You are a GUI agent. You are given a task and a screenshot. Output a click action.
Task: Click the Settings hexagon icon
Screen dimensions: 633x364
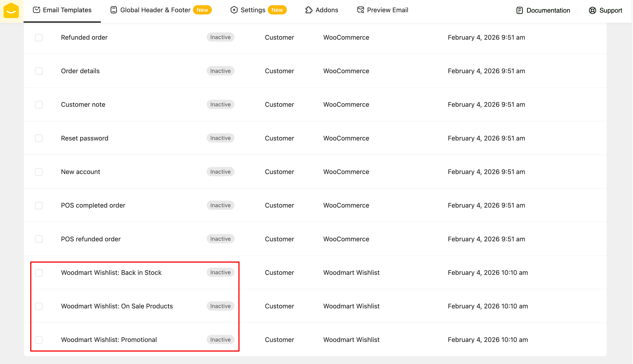click(x=234, y=10)
